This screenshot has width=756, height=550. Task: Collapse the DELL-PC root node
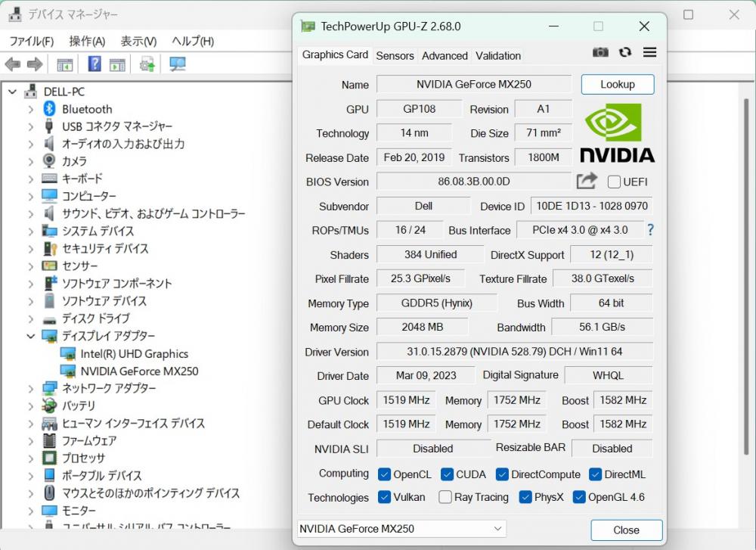coord(13,92)
